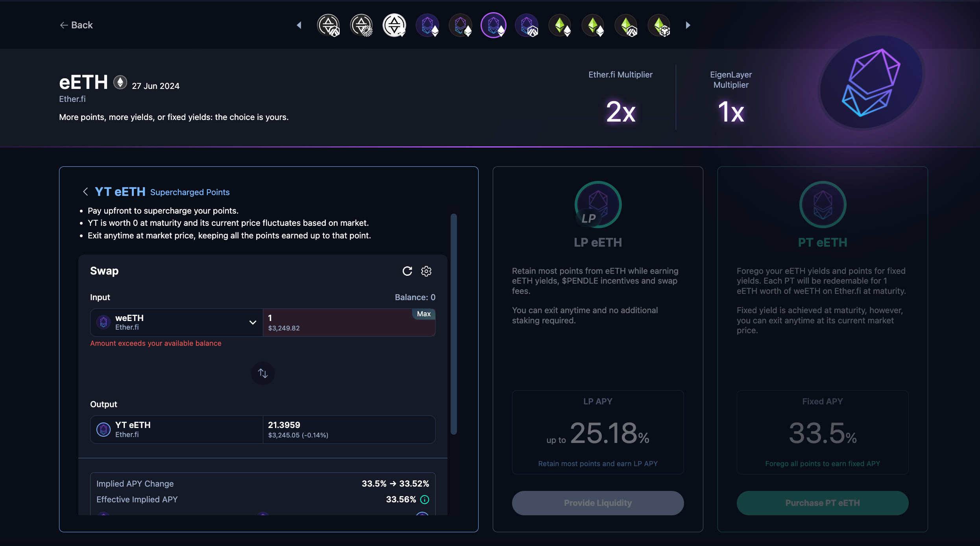
Task: Click the Effective Implied APY info icon
Action: [x=425, y=499]
